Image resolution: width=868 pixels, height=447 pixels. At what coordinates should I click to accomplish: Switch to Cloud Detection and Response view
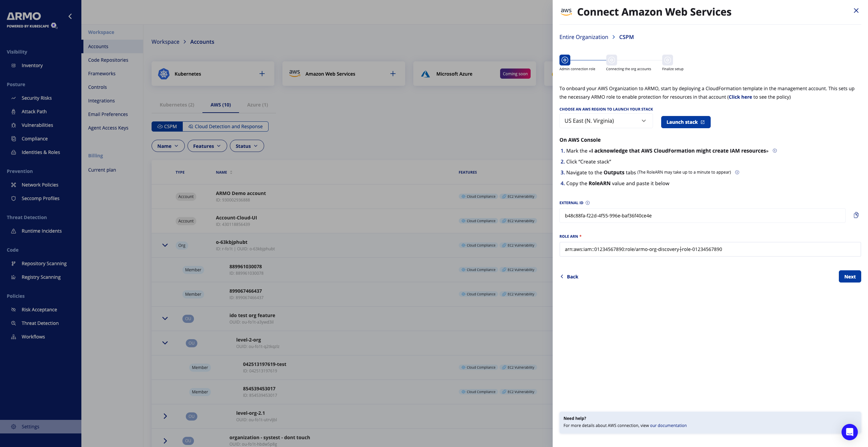pos(225,127)
